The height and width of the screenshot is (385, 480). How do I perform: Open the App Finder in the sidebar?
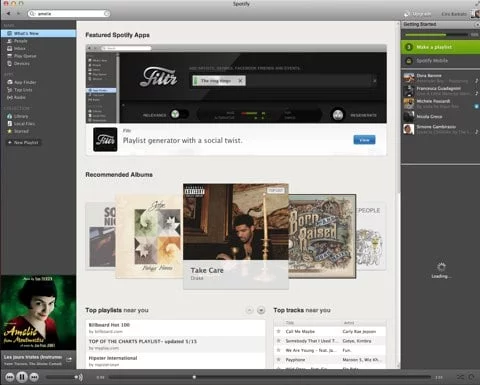(22, 82)
